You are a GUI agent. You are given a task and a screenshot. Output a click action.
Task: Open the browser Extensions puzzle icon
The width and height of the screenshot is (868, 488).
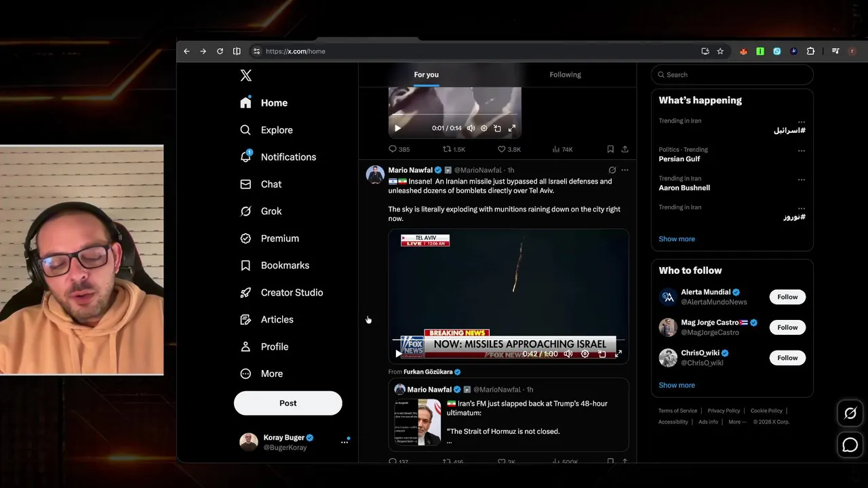[x=810, y=52]
